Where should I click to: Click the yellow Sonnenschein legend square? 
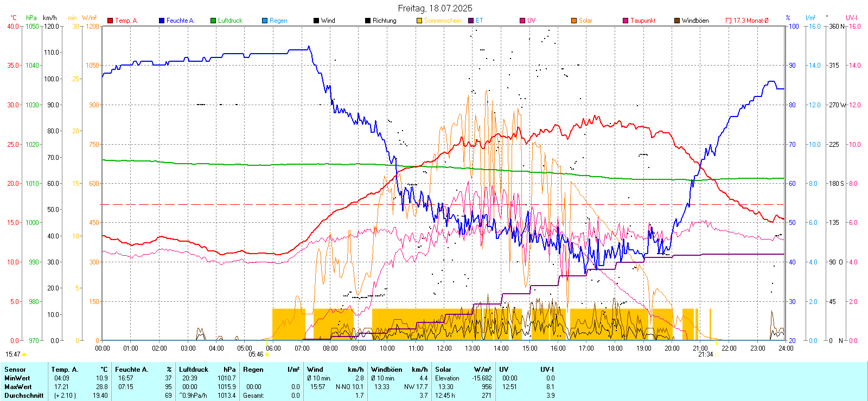pyautogui.click(x=419, y=21)
